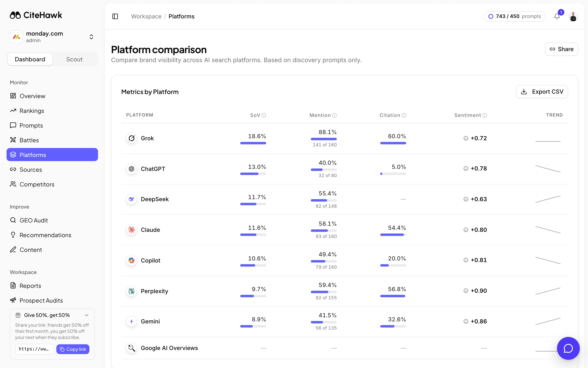Click the monday.com workspace logo
The width and height of the screenshot is (588, 368).
pyautogui.click(x=16, y=37)
